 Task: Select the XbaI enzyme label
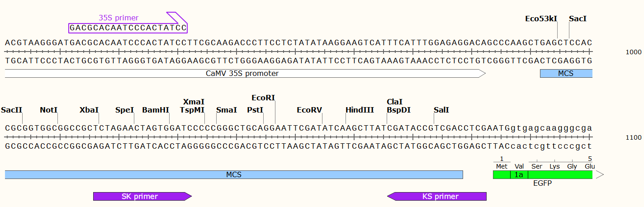tap(89, 110)
